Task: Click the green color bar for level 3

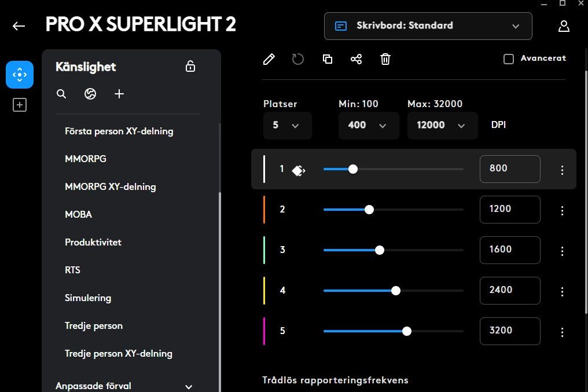Action: (x=264, y=250)
